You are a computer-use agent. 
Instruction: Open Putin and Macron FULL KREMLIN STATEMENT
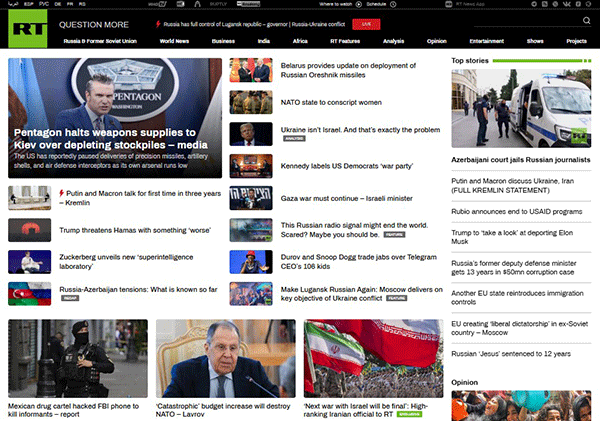point(512,186)
